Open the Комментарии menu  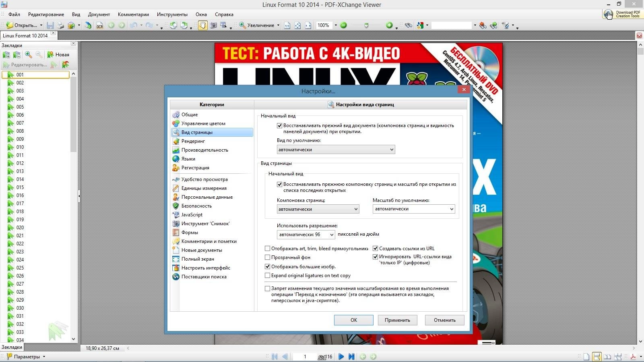click(x=133, y=14)
